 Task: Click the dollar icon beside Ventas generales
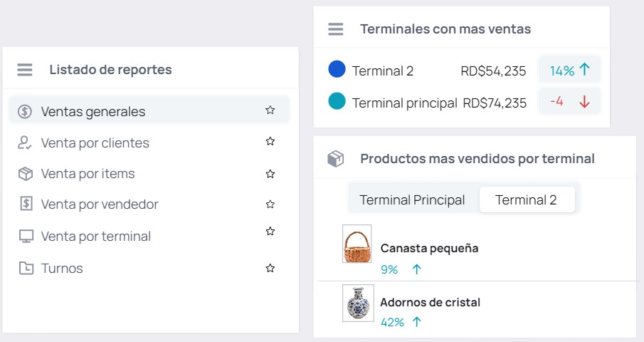pos(26,111)
